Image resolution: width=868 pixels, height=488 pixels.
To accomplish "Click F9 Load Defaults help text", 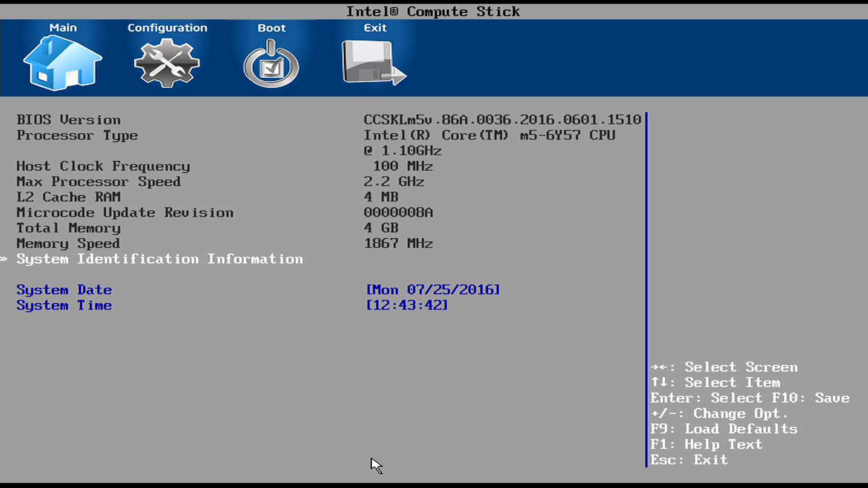I will pyautogui.click(x=723, y=429).
